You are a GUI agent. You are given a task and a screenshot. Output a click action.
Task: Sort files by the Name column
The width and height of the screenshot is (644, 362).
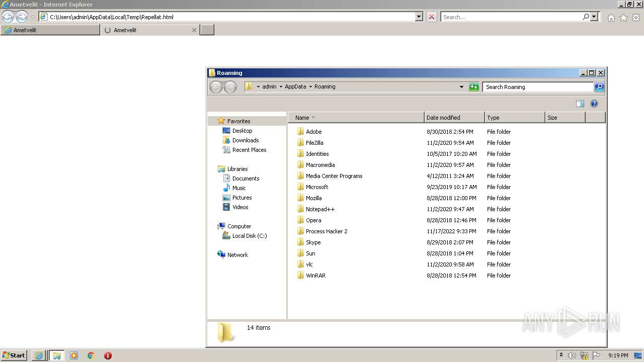[356, 118]
